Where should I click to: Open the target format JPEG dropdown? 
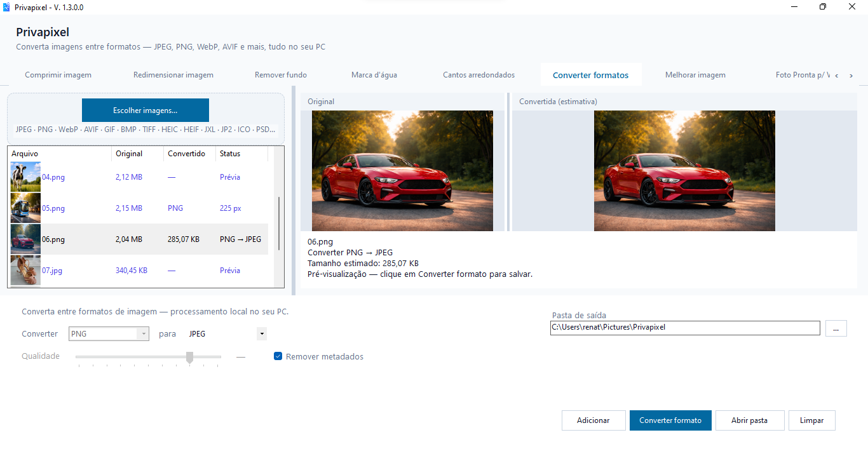pyautogui.click(x=227, y=333)
